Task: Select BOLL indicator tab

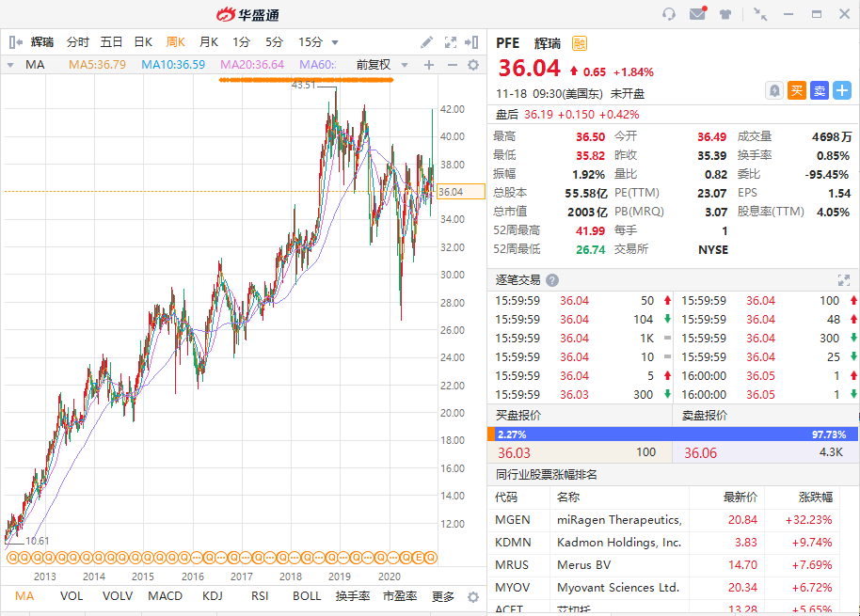Action: point(307,596)
